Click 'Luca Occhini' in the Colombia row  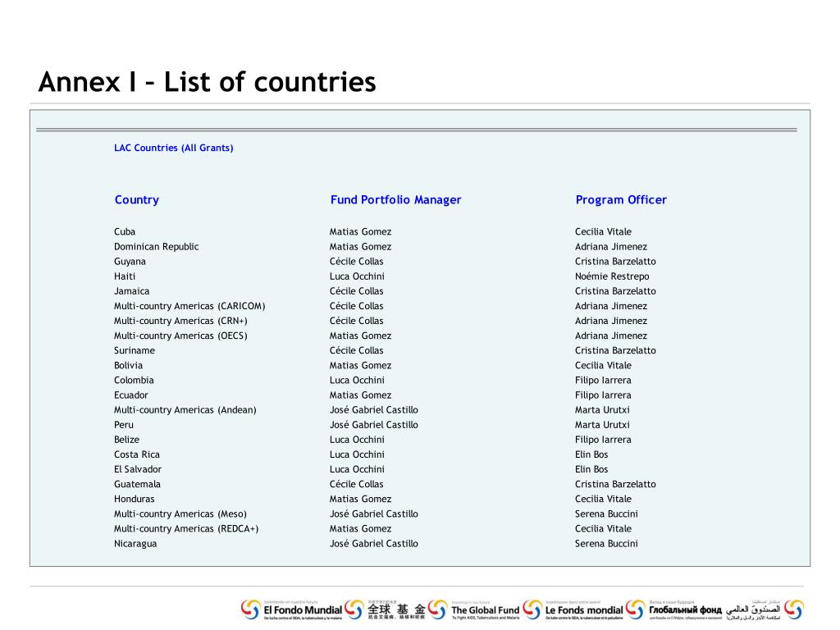[357, 381]
